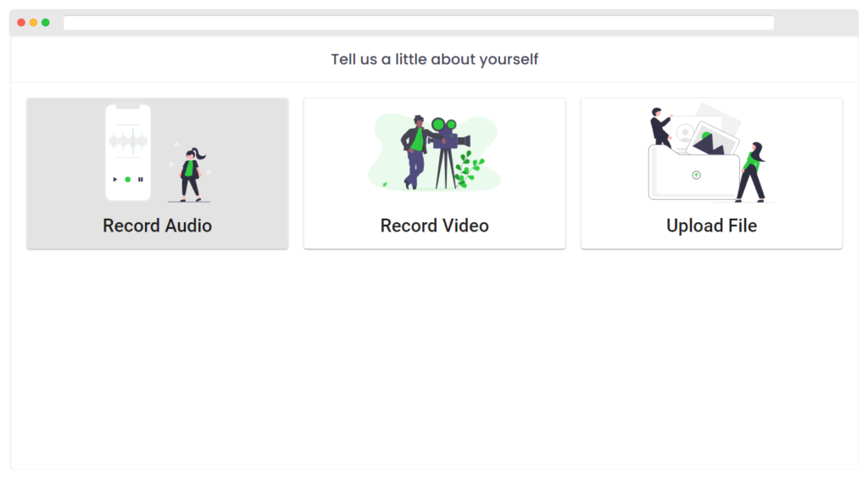Viewport: 868px width, 479px height.
Task: Minimize the window using the yellow button
Action: pos(33,23)
